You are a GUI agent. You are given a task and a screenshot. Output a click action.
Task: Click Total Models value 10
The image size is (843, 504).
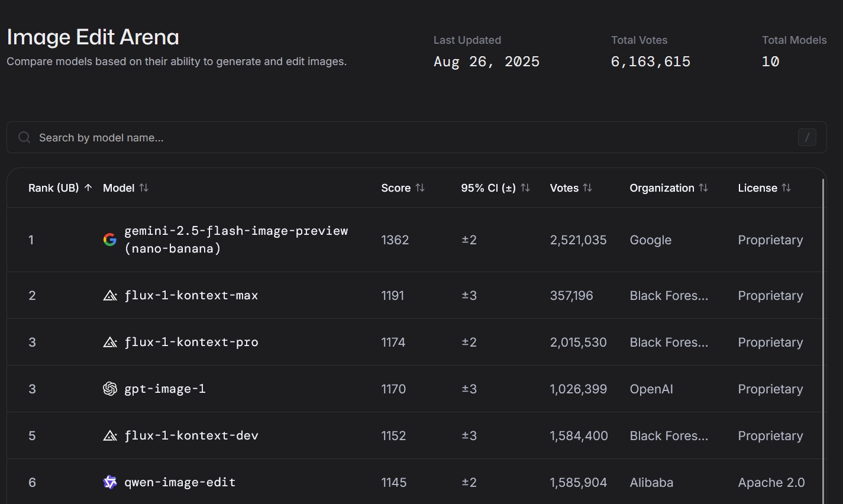coord(770,62)
